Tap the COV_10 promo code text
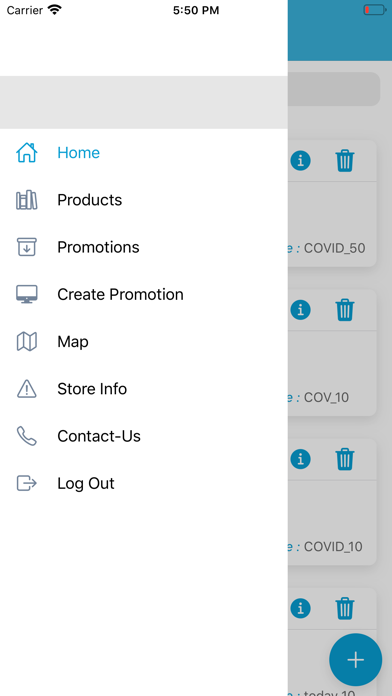Screen dimensions: 392x696 tap(326, 397)
